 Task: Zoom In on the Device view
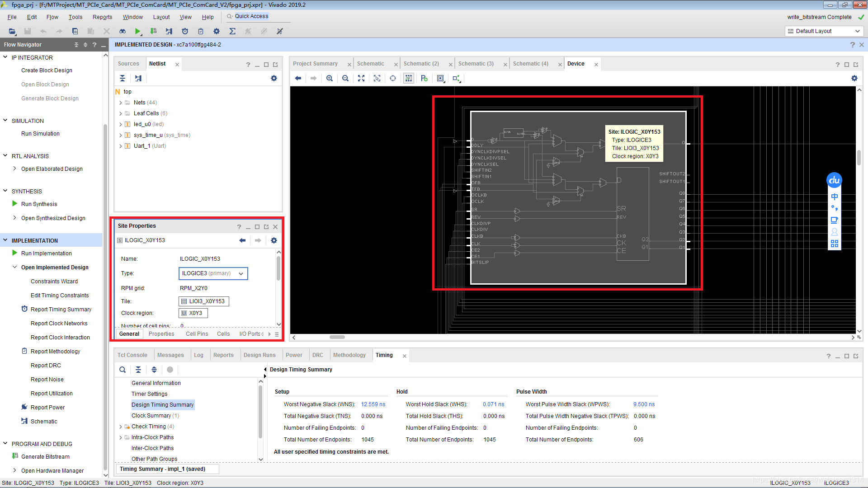330,78
